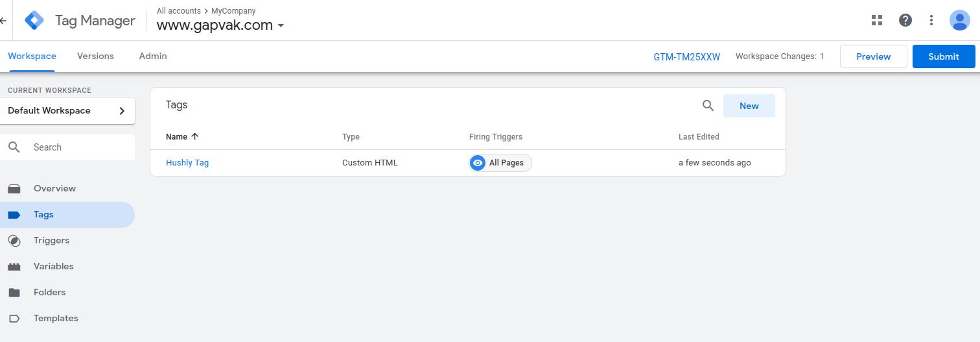Click All accounts breadcrumb link

[x=179, y=11]
